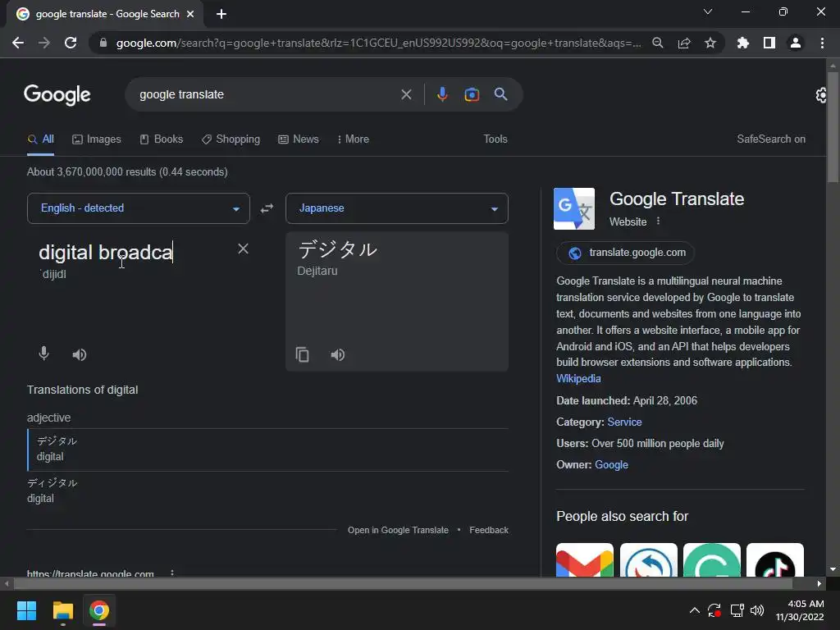Open the Chrome side panel
Viewport: 840px width, 630px height.
click(769, 43)
